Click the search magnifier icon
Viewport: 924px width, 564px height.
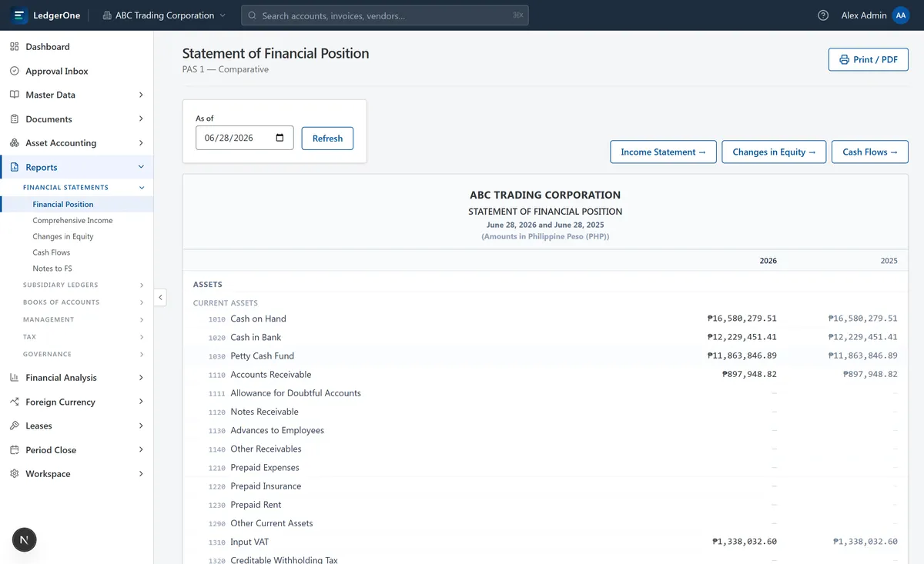(x=252, y=15)
